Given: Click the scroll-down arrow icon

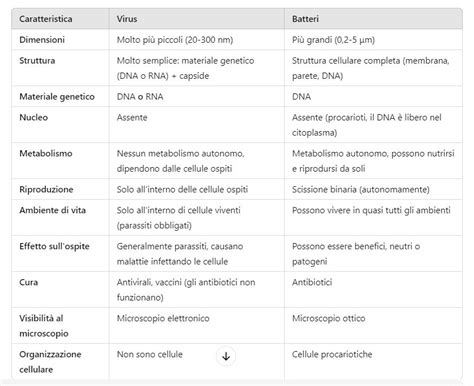Looking at the screenshot, I should (x=226, y=356).
